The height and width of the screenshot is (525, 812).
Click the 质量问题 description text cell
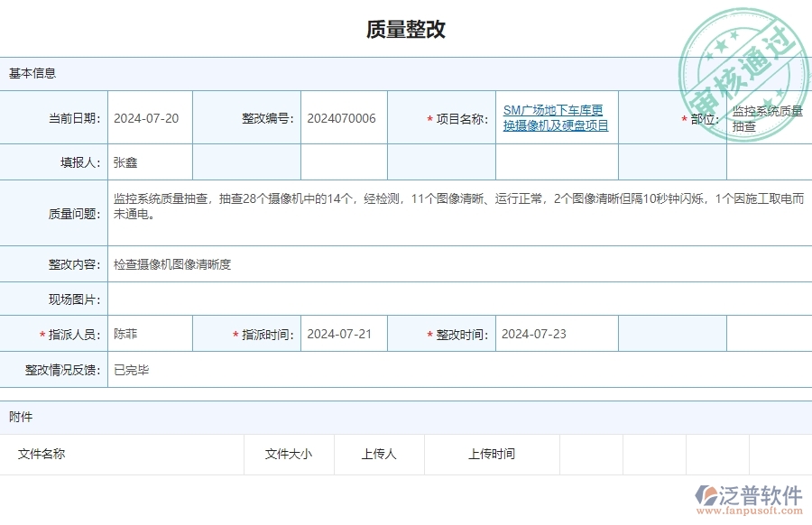pos(406,207)
